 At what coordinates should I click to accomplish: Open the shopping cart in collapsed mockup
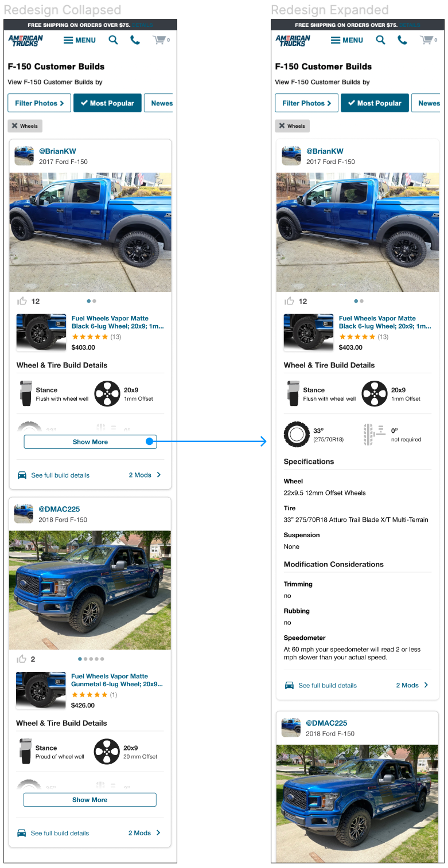pos(161,40)
